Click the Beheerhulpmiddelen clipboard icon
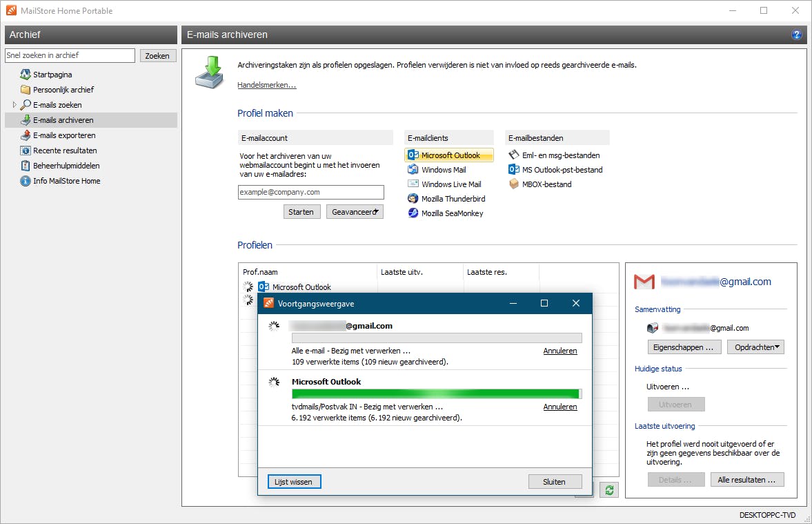The height and width of the screenshot is (524, 812). pyautogui.click(x=25, y=165)
